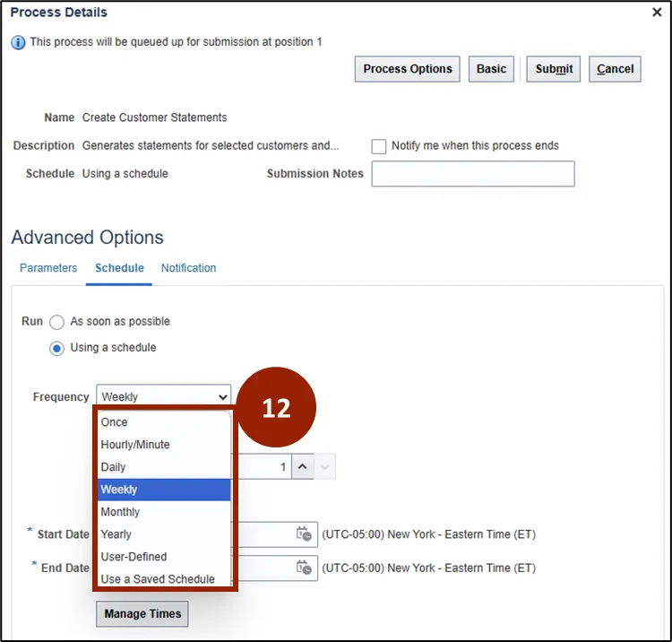Switch to Basic options view
This screenshot has width=672, height=642.
491,69
